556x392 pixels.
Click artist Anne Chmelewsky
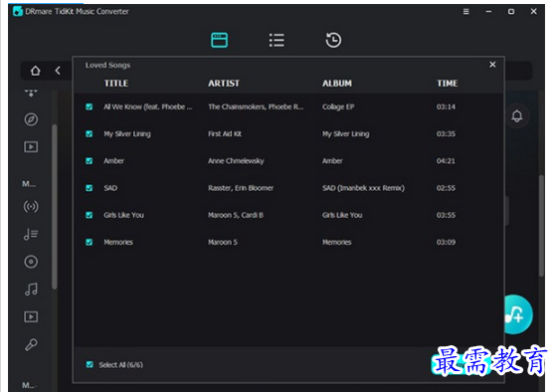pos(236,161)
